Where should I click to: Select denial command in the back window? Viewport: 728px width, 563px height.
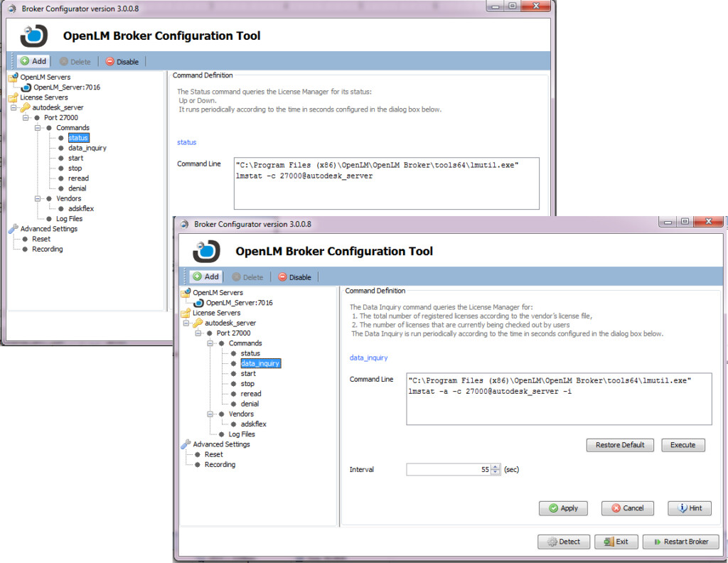tap(77, 188)
